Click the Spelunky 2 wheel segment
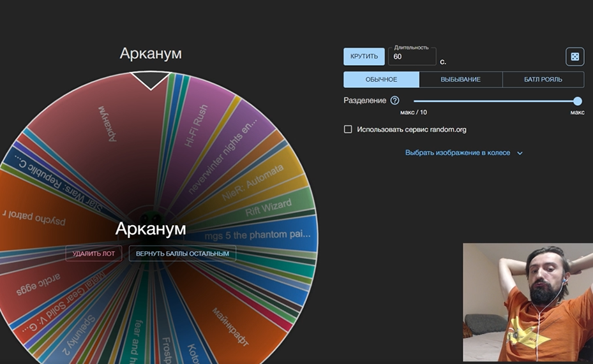This screenshot has height=364, width=593. tap(79, 336)
